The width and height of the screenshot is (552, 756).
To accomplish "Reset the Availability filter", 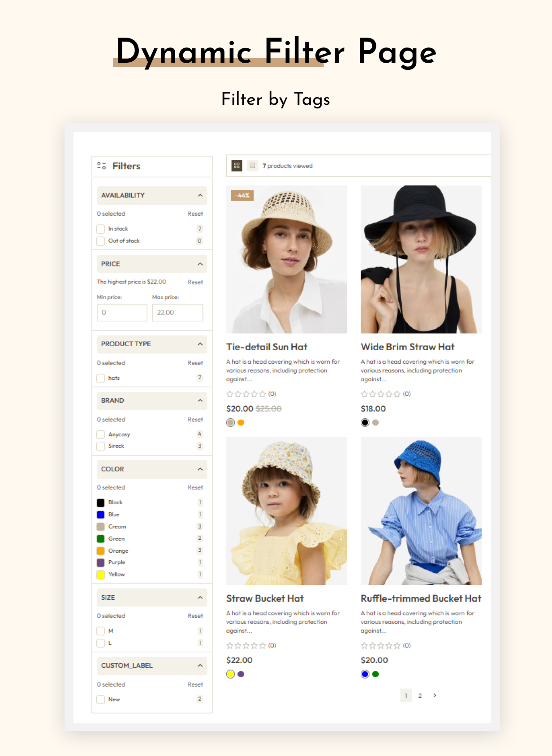I will (x=195, y=214).
